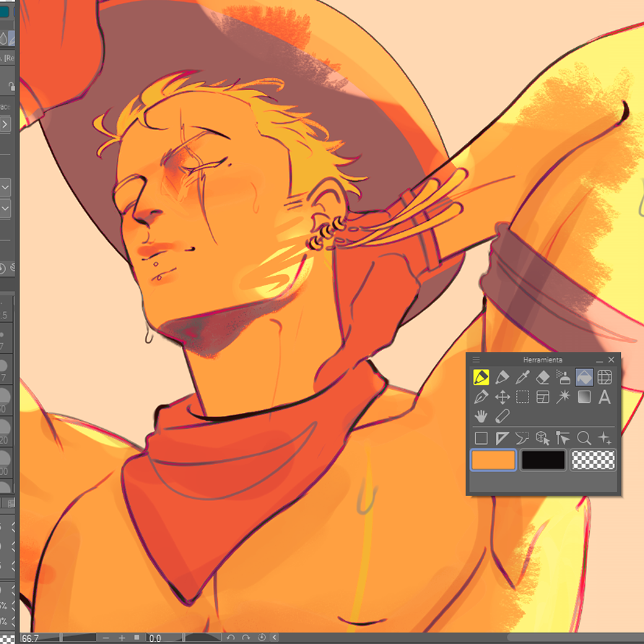Viewport: 644px width, 644px height.
Task: Select the Airbrush spray tool
Action: 563,377
